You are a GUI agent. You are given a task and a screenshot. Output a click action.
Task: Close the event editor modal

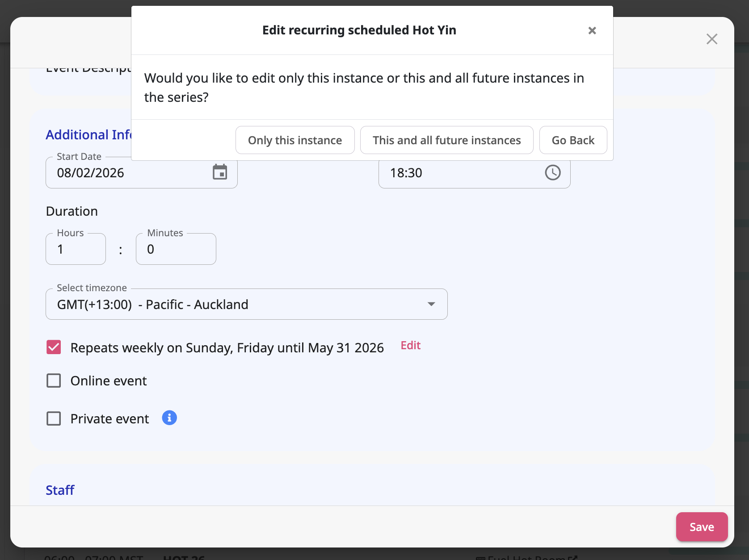[712, 39]
